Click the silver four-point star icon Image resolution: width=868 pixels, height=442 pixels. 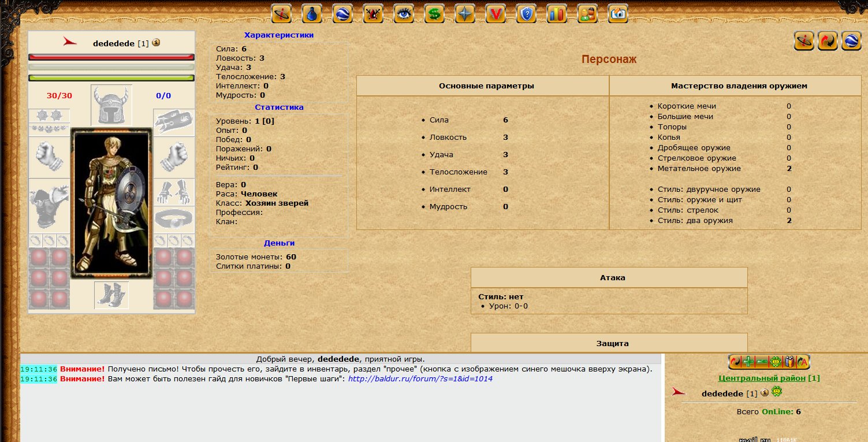coord(464,14)
